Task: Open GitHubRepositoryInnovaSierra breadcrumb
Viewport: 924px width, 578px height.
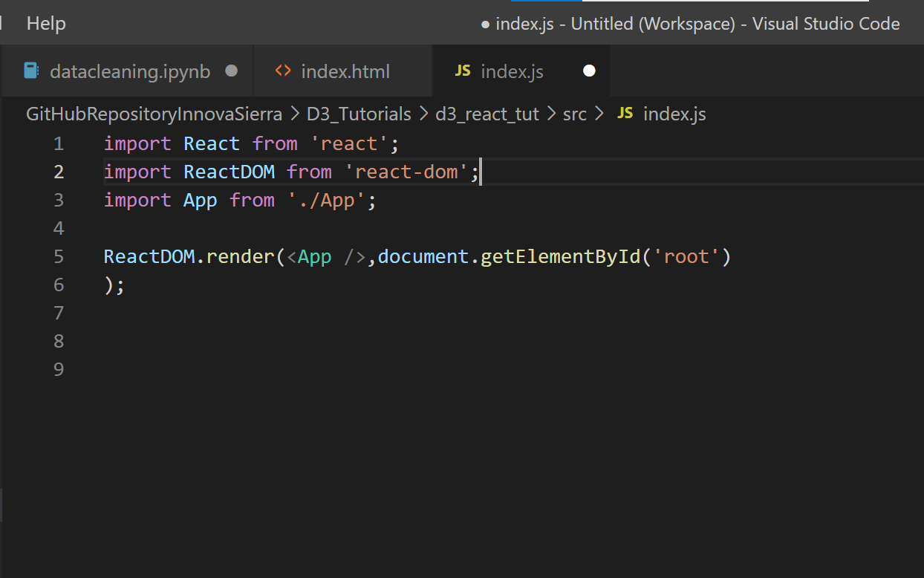Action: [154, 114]
